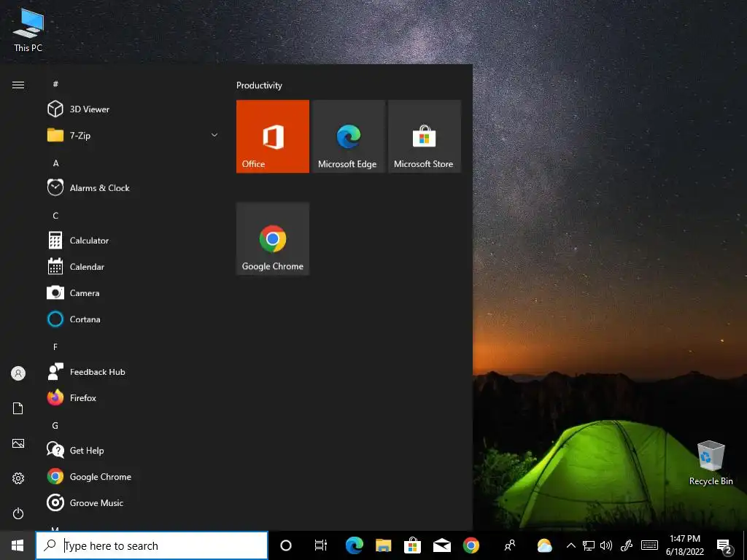Open Feedback Hub

click(133, 372)
